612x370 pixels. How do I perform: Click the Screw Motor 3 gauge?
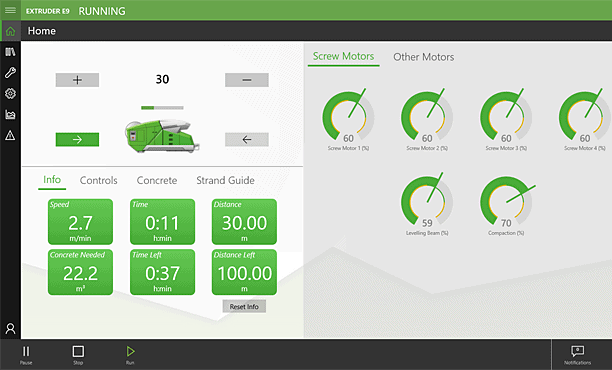506,119
